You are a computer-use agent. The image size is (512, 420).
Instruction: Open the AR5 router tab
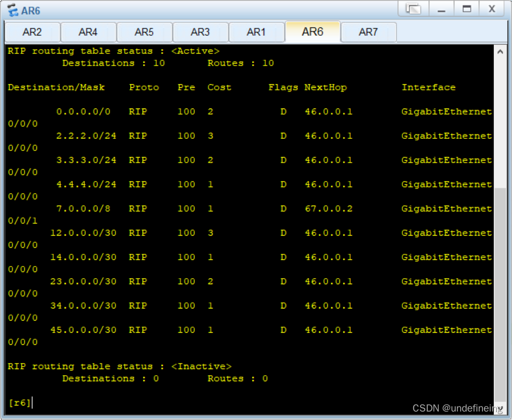144,32
